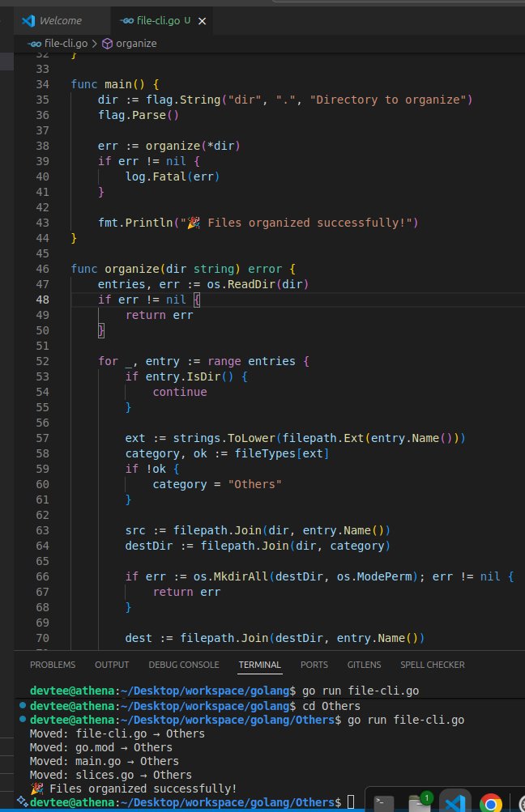Click the 'Files organized successfully!' string in code
Image resolution: width=525 pixels, height=812 pixels.
tap(299, 223)
